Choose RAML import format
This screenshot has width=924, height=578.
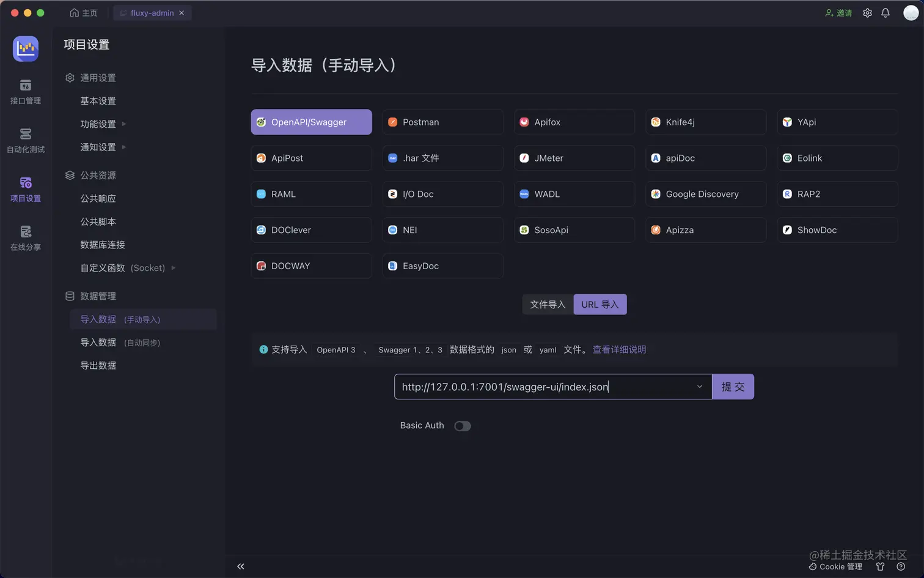tap(311, 194)
